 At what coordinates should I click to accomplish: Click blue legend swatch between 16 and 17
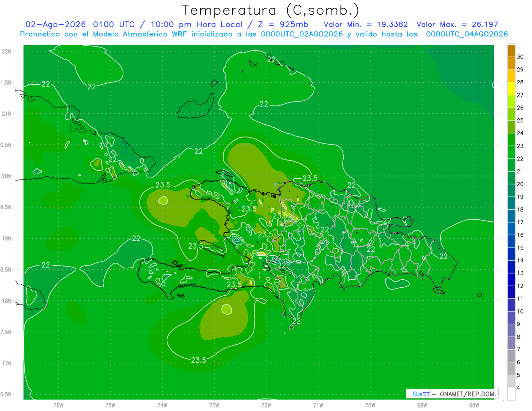[511, 229]
